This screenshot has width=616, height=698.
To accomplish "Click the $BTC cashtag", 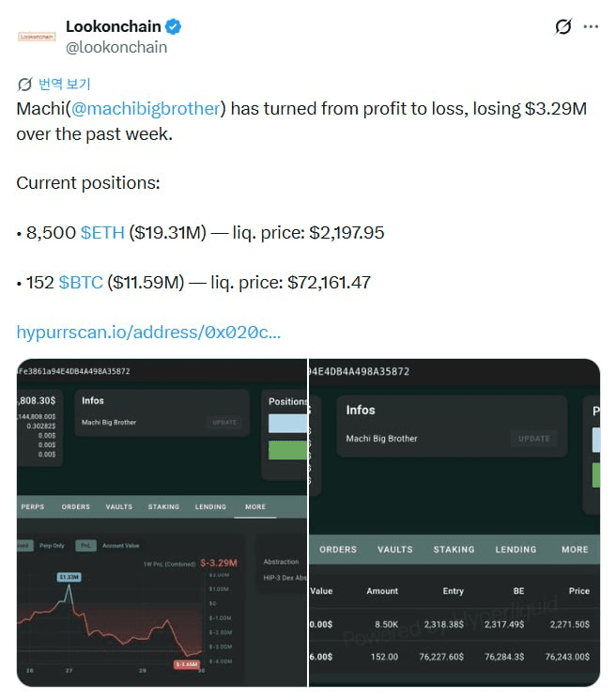I will tap(81, 282).
